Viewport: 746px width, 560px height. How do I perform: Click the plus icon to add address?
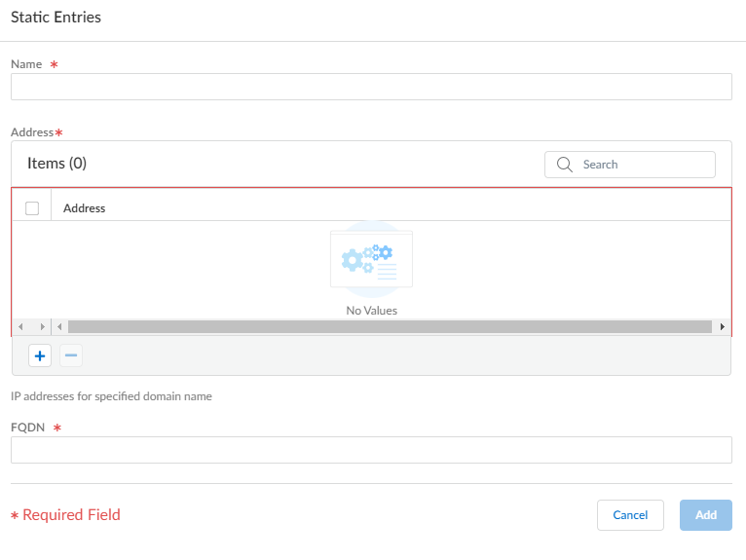[40, 356]
